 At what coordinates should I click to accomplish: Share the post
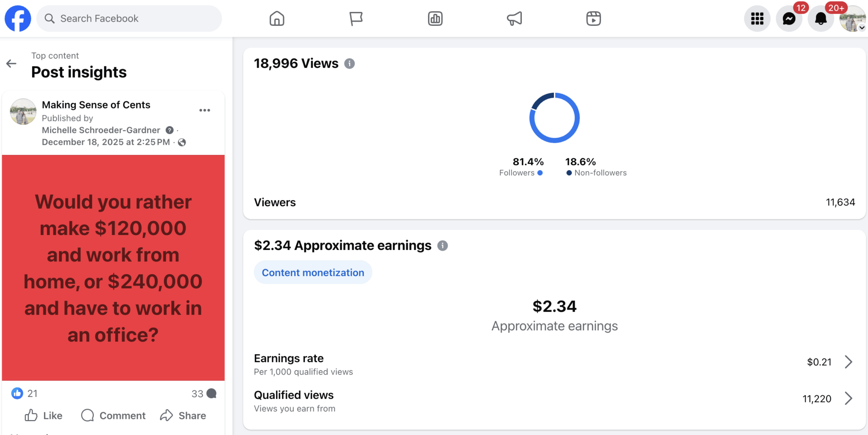(183, 416)
